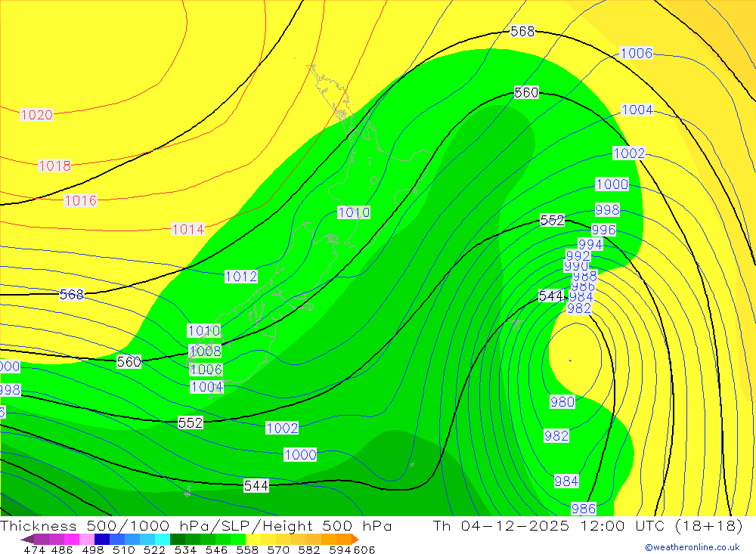Select the dark blue legend swatch
The height and width of the screenshot is (554, 756).
tap(102, 539)
